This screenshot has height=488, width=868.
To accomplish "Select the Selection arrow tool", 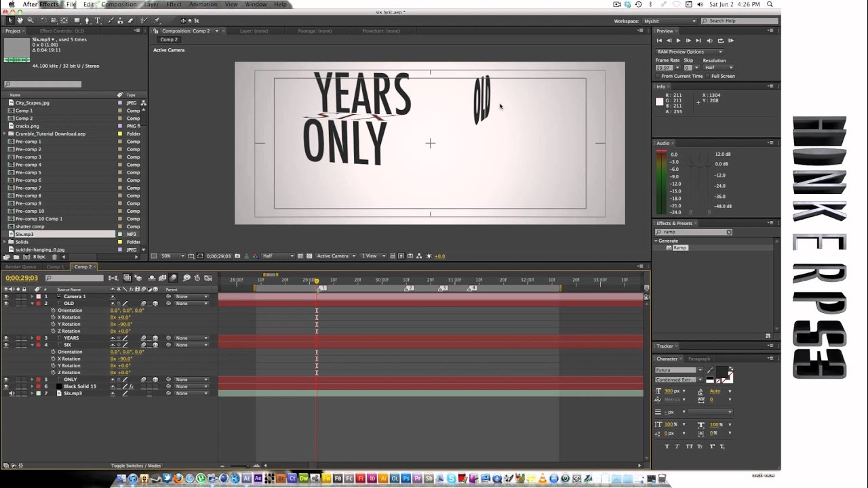I will (10, 20).
